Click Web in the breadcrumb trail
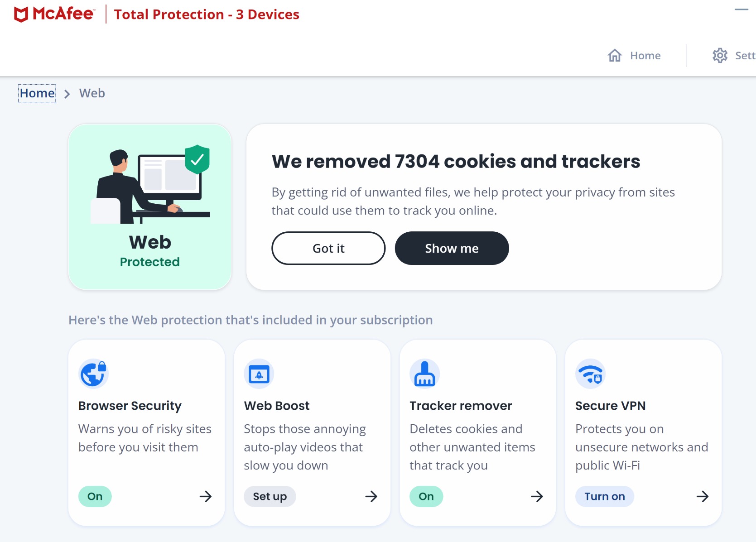The image size is (756, 542). 92,93
